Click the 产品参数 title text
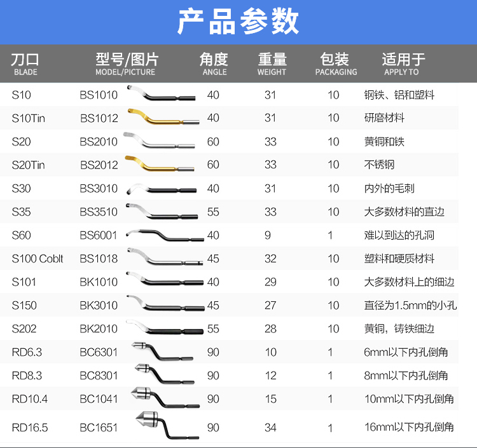This screenshot has width=477, height=448. 238,21
